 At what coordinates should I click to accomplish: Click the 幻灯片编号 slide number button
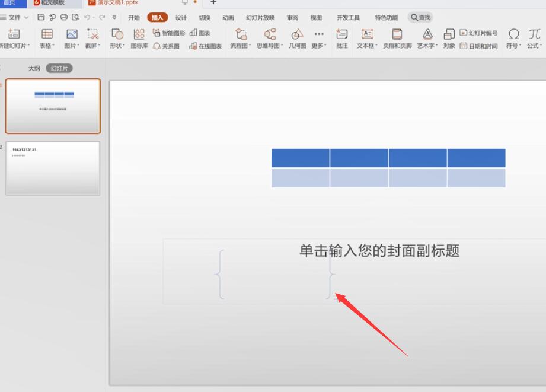(478, 33)
